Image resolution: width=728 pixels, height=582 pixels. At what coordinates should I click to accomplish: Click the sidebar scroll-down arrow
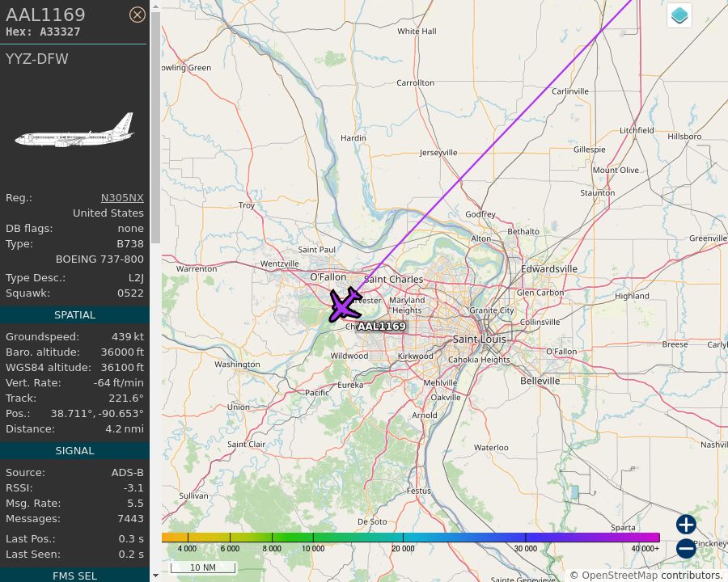pos(154,576)
